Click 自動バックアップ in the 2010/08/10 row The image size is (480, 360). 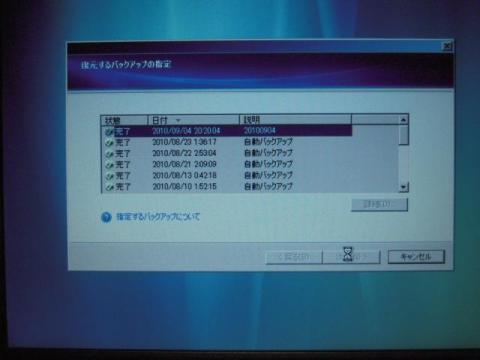tap(268, 186)
